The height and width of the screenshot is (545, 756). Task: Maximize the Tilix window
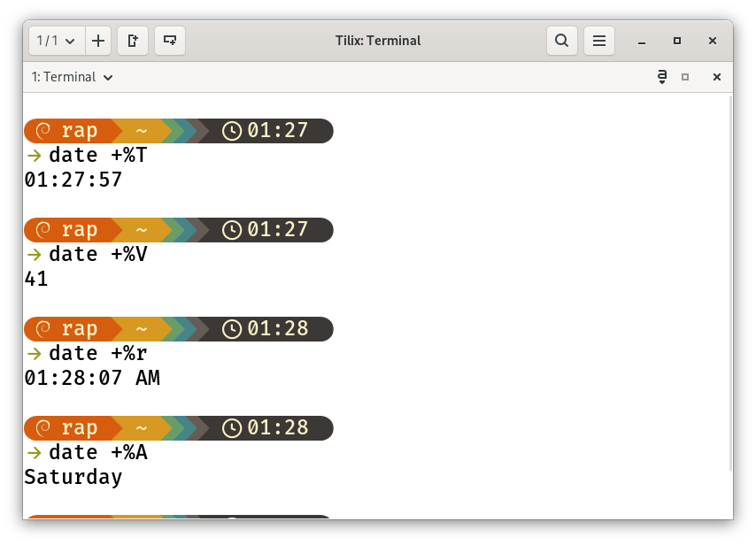[x=677, y=41]
